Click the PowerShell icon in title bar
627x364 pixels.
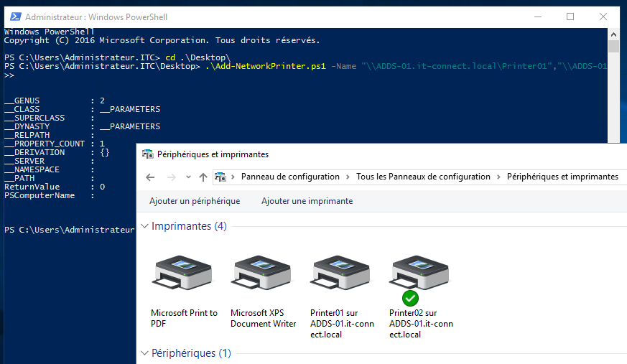(x=16, y=17)
